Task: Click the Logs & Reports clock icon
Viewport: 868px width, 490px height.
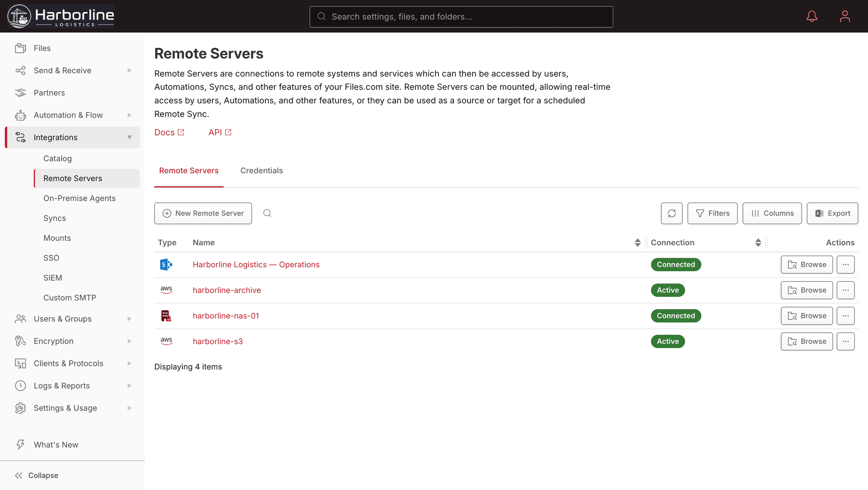Action: click(20, 386)
